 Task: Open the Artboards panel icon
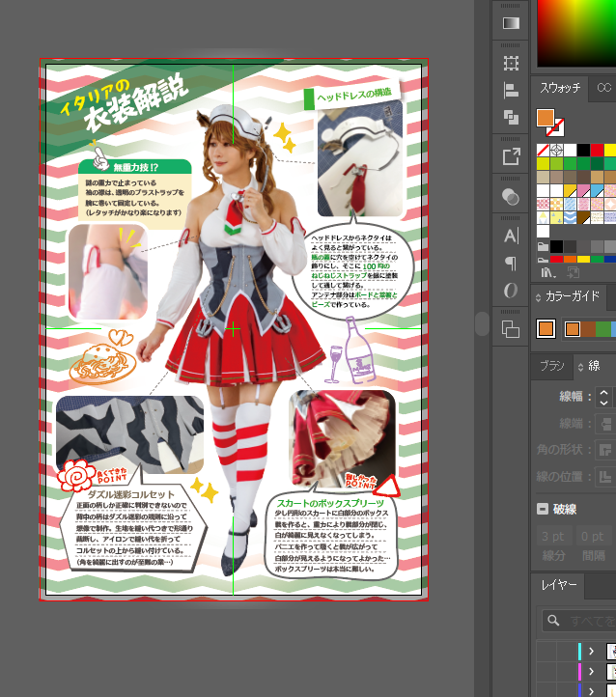coord(511,329)
